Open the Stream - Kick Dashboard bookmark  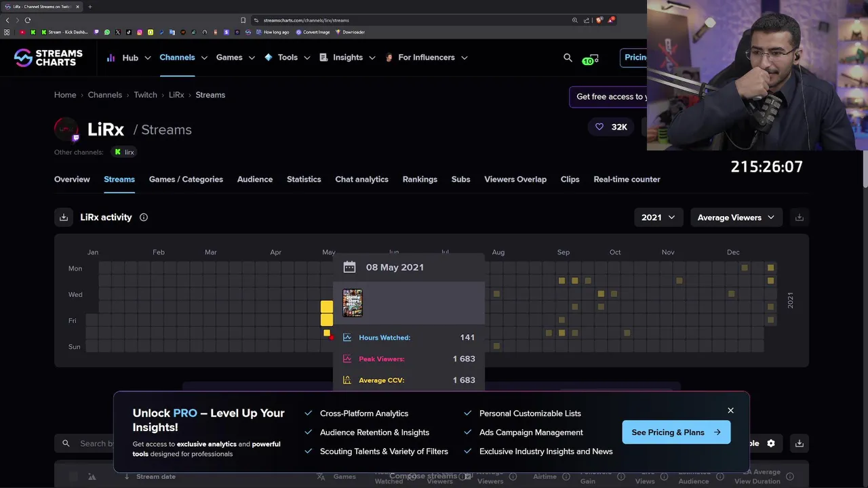click(x=65, y=32)
